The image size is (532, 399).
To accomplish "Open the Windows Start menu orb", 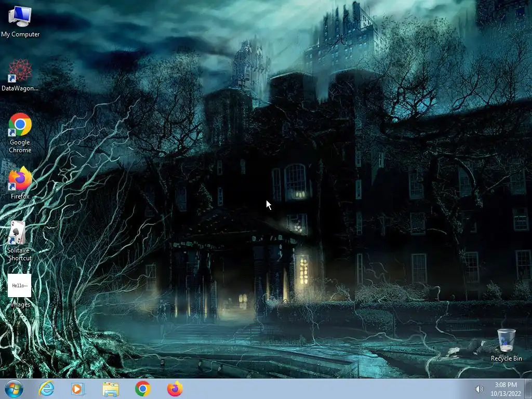I will 14,389.
